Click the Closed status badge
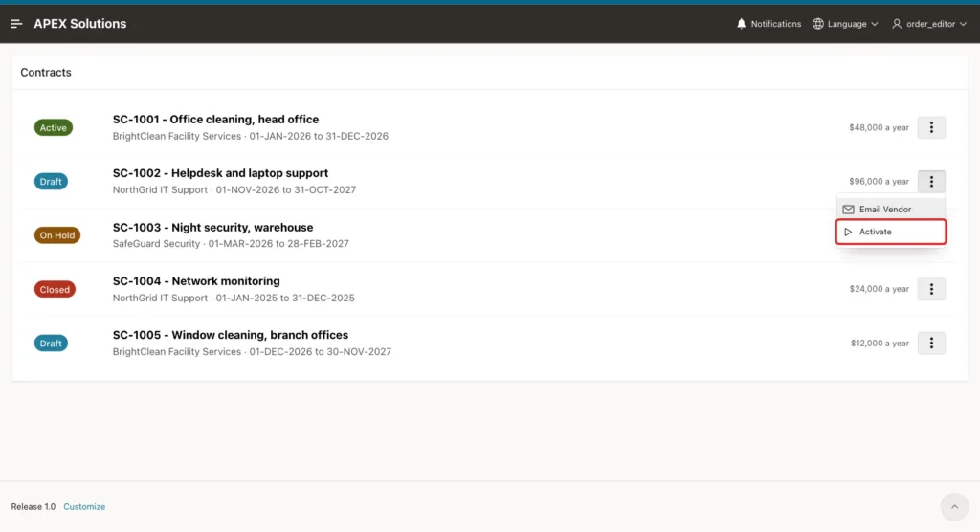 tap(55, 290)
